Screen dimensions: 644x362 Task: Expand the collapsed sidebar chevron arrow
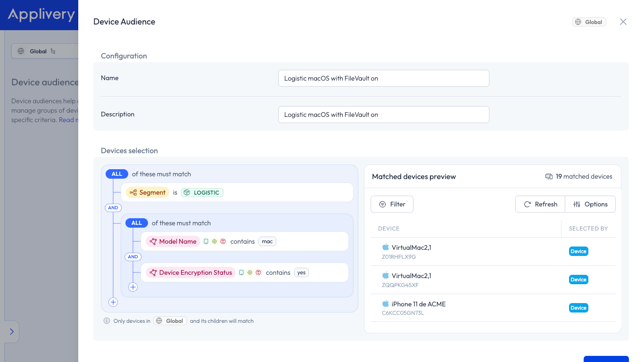pos(12,332)
